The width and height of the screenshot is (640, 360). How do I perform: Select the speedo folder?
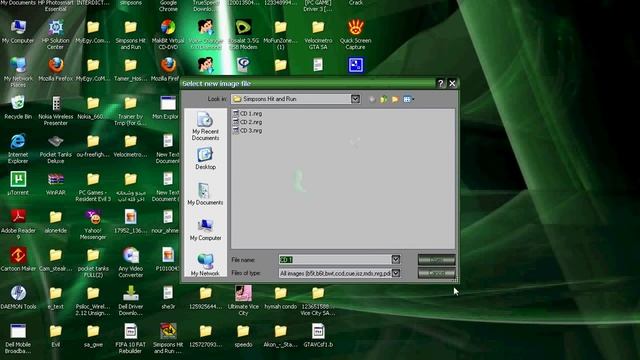(243, 335)
